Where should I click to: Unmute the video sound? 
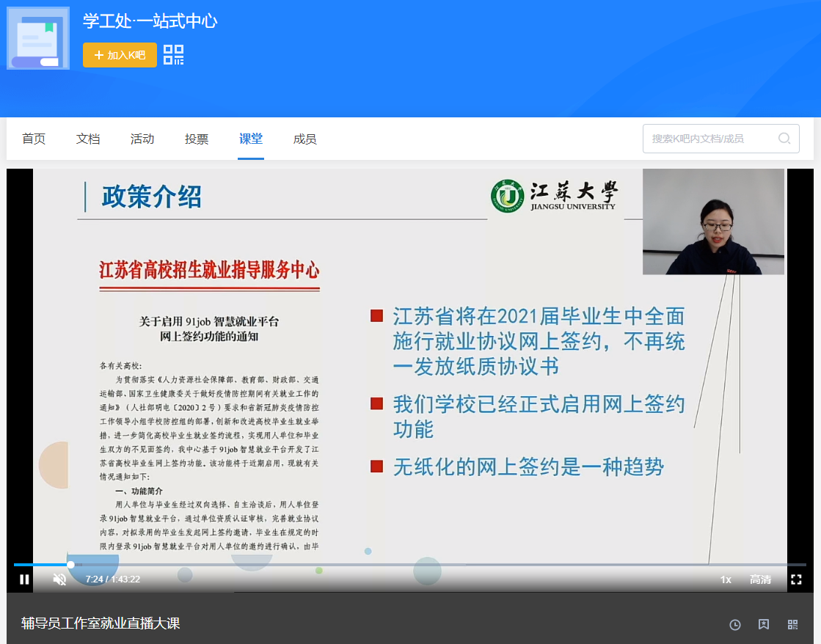[x=60, y=579]
